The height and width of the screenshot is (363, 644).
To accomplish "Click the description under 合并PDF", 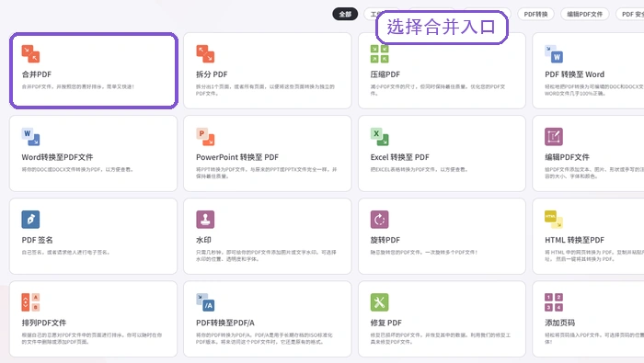I will (78, 86).
